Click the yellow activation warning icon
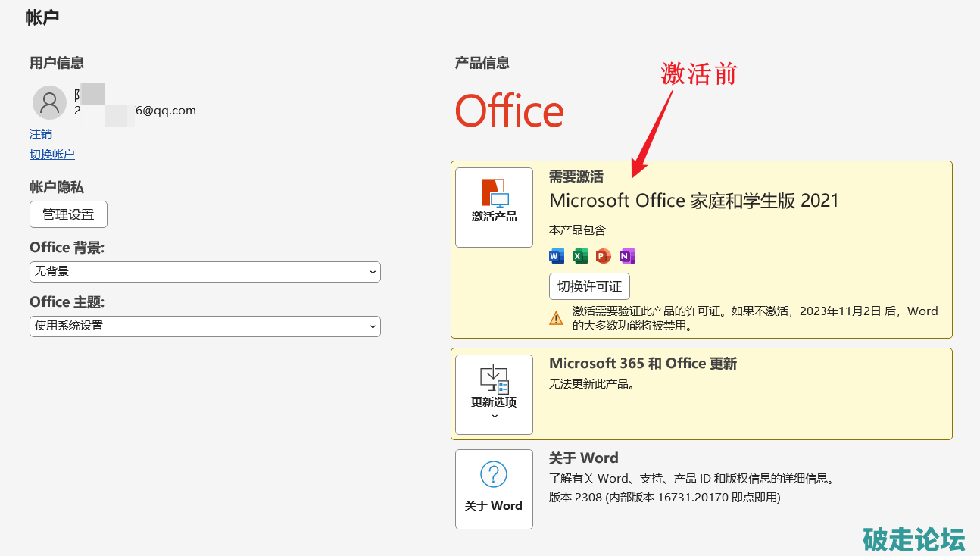The width and height of the screenshot is (980, 556). click(557, 318)
